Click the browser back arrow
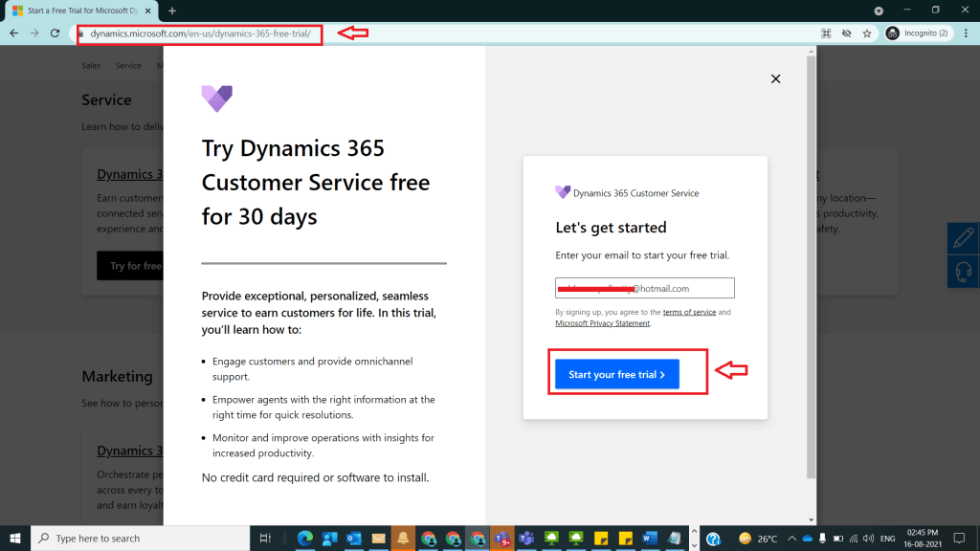The width and height of the screenshot is (980, 551). pos(13,33)
